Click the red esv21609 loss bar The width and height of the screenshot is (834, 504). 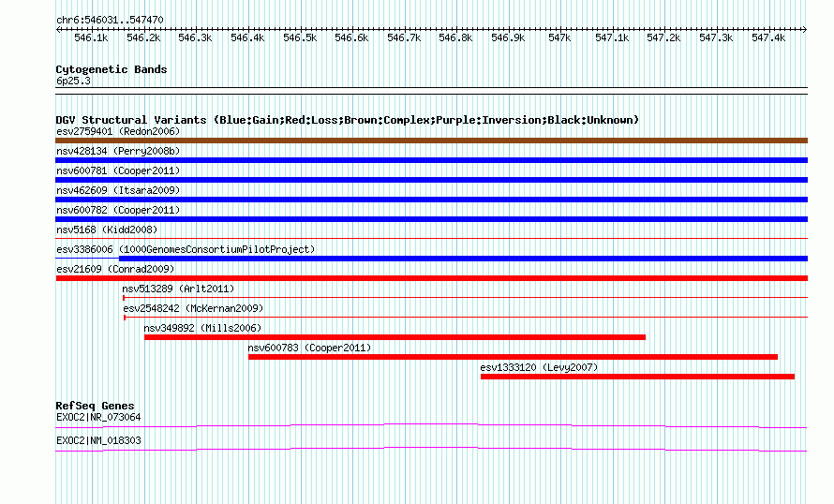[431, 278]
